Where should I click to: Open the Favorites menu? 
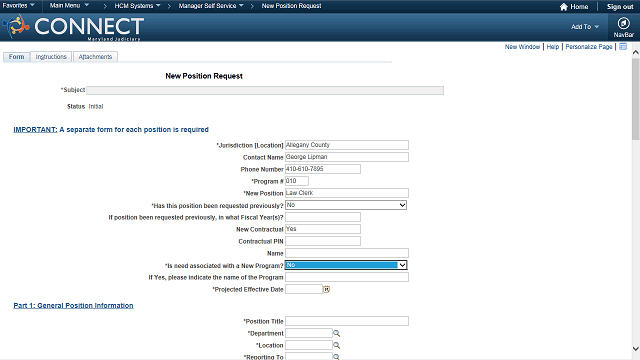click(18, 6)
